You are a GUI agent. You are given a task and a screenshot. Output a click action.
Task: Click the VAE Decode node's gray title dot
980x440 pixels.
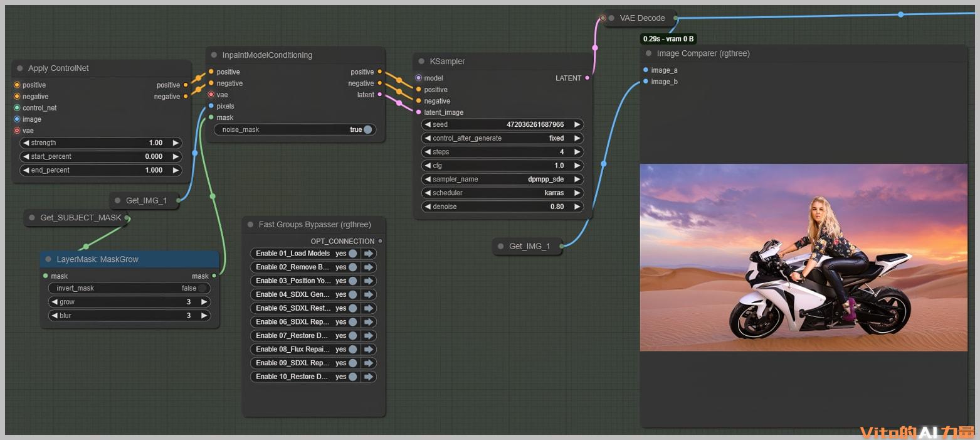click(x=611, y=18)
